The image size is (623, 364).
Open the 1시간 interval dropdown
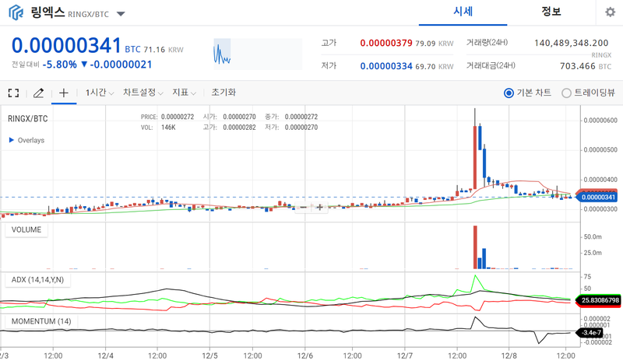100,93
